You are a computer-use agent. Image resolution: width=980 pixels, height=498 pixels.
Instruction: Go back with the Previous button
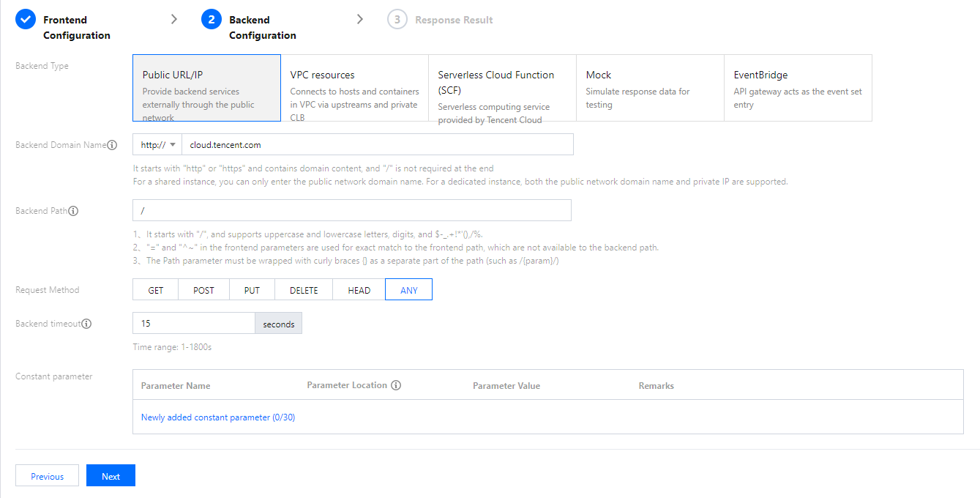click(47, 476)
